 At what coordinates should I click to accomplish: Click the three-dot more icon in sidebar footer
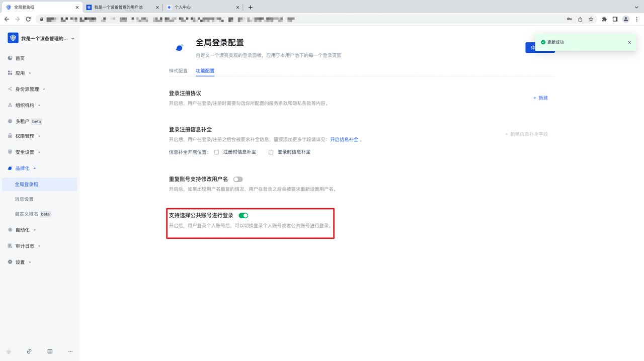click(x=70, y=351)
